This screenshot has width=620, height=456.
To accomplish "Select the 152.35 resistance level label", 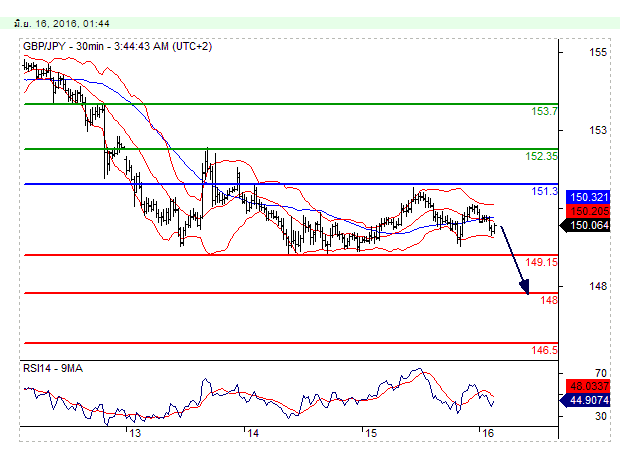I will coord(541,156).
